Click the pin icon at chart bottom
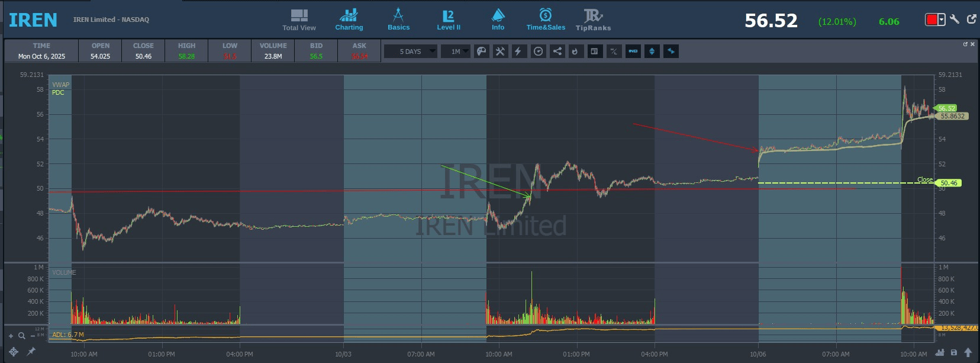This screenshot has height=363, width=980. 31,352
